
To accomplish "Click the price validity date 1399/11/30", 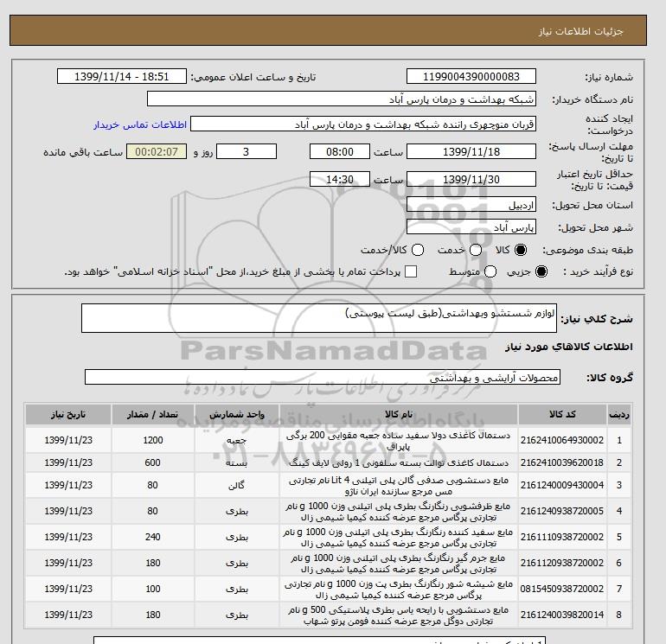I will [471, 179].
